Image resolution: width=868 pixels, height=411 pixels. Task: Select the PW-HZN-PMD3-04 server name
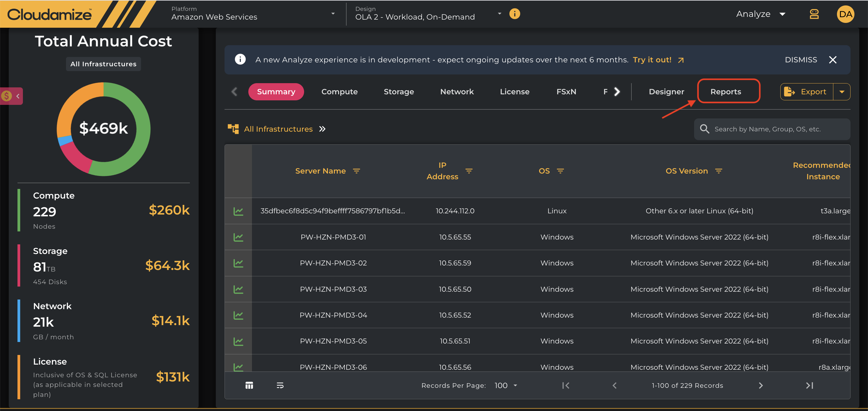point(333,315)
